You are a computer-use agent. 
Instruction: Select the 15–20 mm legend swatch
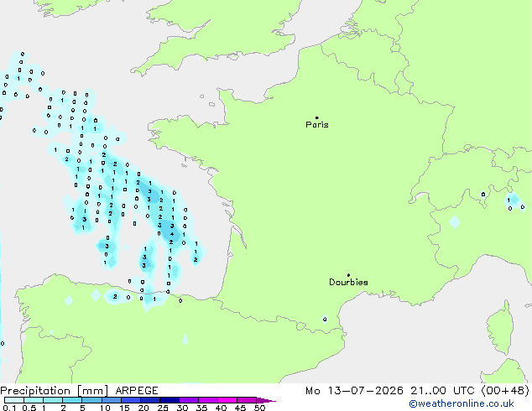point(130,400)
